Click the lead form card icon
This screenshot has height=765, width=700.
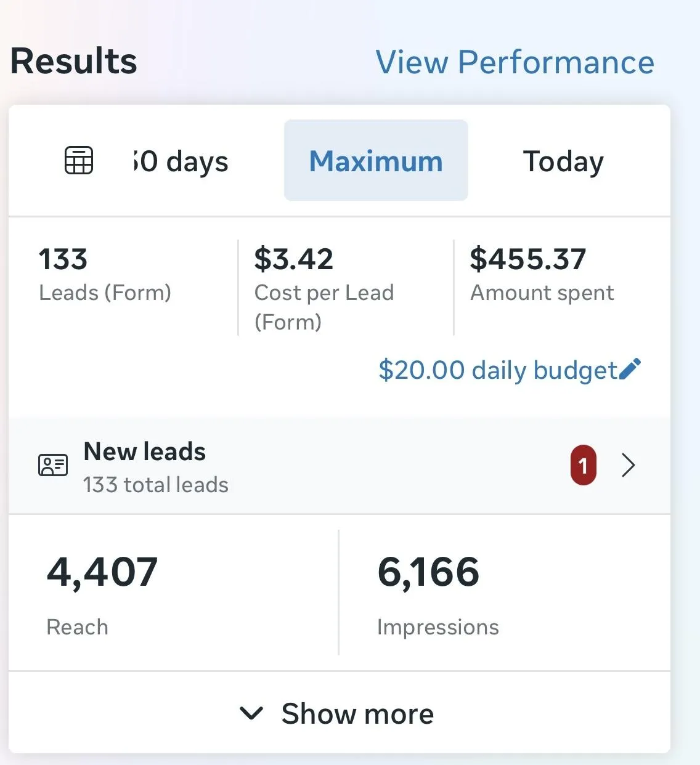(x=53, y=465)
